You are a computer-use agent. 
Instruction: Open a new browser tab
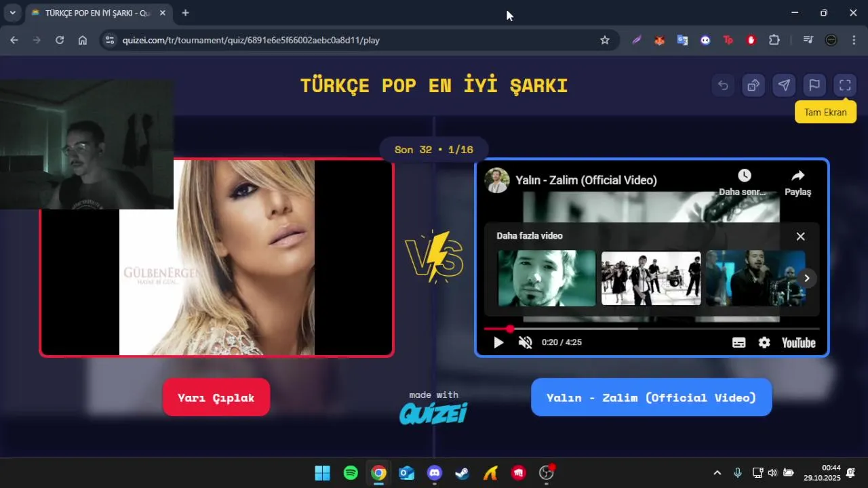click(x=185, y=13)
